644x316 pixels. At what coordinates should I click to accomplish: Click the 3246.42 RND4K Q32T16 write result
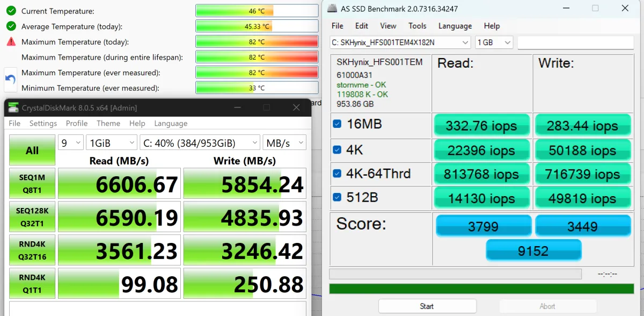coord(245,250)
